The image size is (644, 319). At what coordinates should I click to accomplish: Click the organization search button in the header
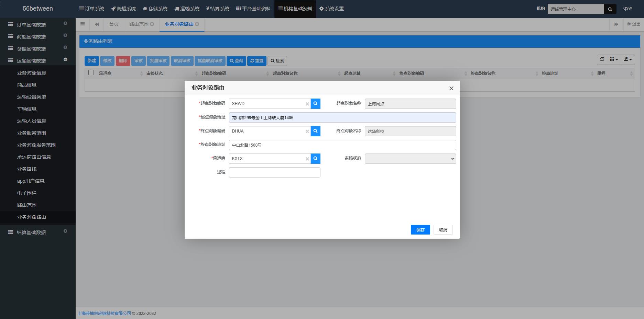(x=610, y=9)
